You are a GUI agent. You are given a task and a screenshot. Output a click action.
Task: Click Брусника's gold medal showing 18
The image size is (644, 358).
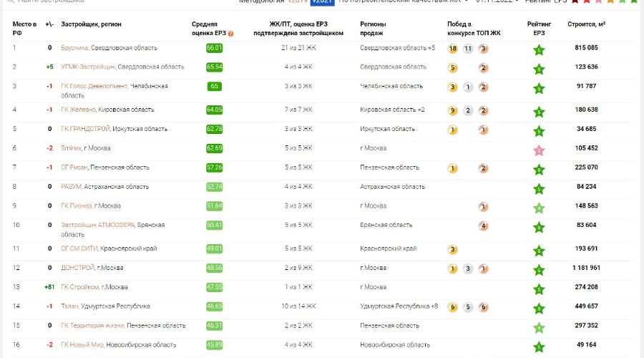tap(452, 49)
